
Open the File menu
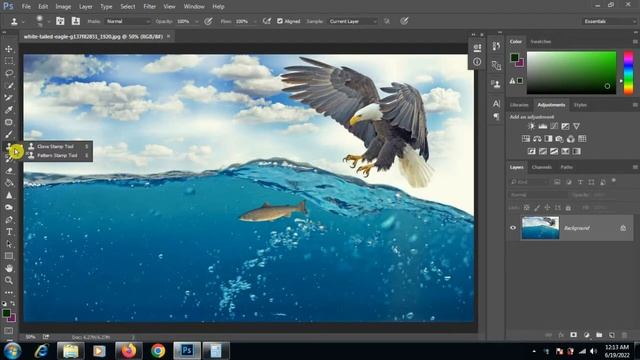(x=26, y=7)
